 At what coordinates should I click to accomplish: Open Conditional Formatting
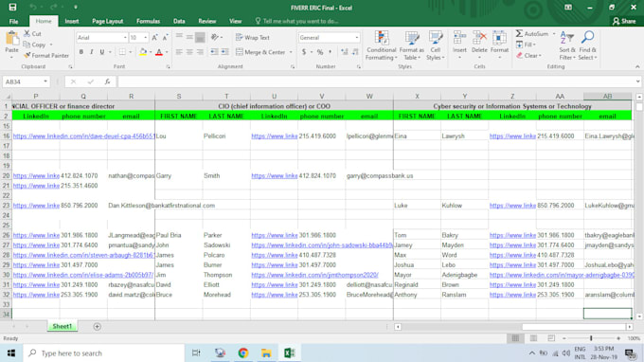(382, 45)
